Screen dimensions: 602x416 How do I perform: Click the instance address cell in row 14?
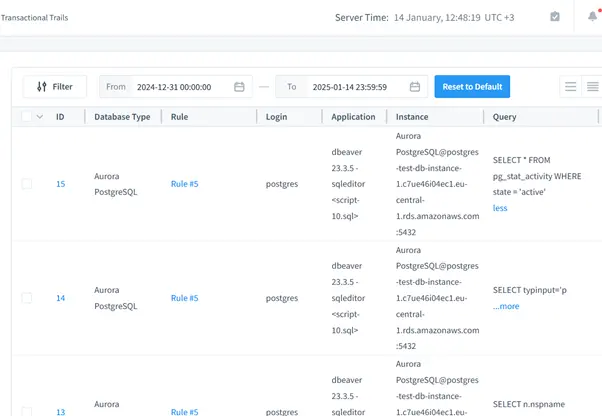click(437, 298)
